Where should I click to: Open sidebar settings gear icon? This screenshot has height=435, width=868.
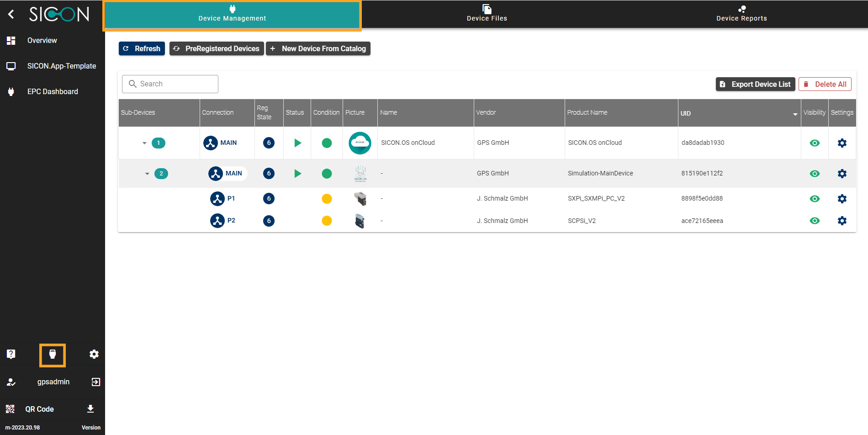(94, 354)
